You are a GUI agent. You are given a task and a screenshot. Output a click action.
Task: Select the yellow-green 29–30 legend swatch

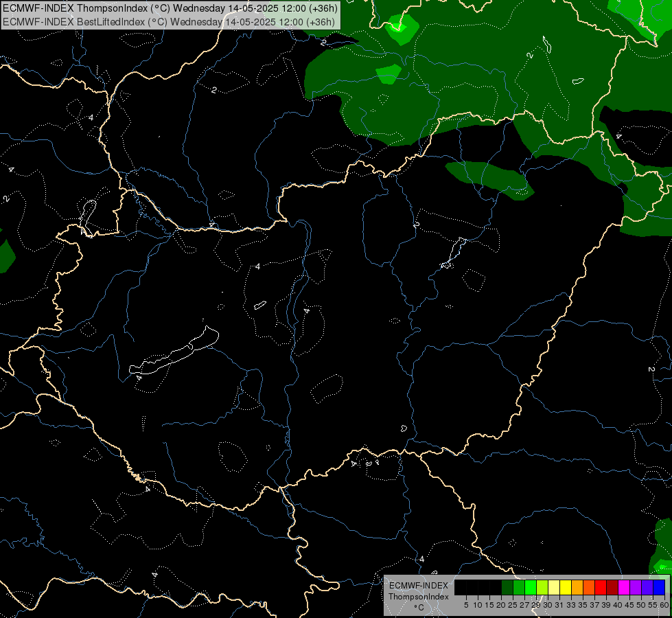542,587
